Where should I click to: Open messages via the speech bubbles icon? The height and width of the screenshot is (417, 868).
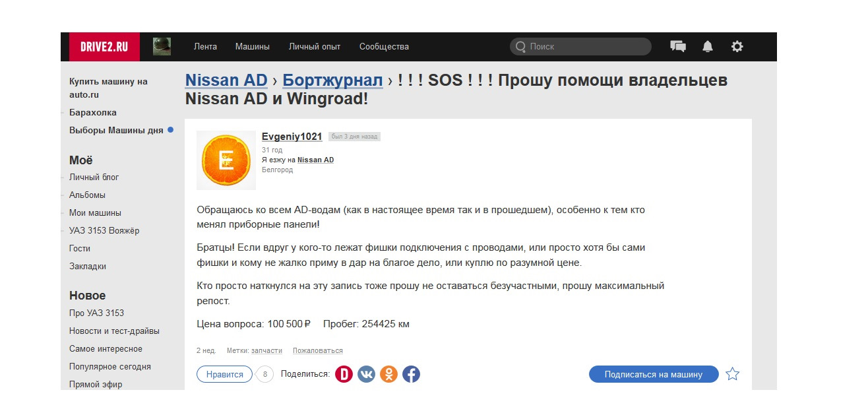pos(677,46)
